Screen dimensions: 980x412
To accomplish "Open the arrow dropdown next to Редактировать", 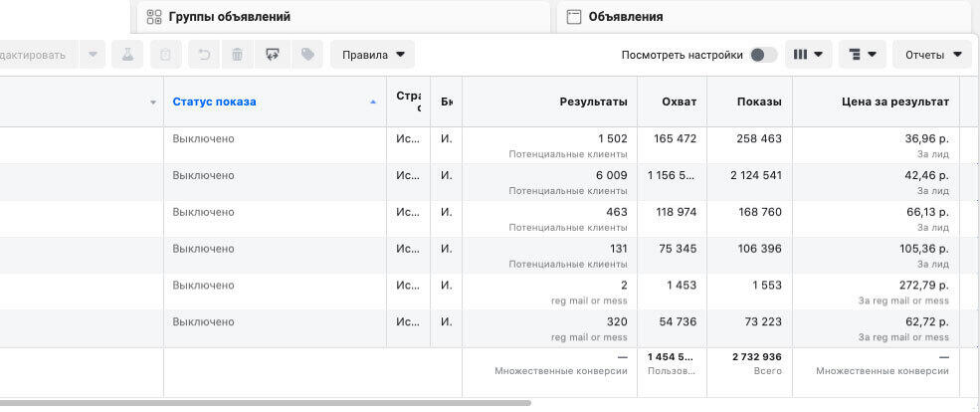I will [x=94, y=55].
